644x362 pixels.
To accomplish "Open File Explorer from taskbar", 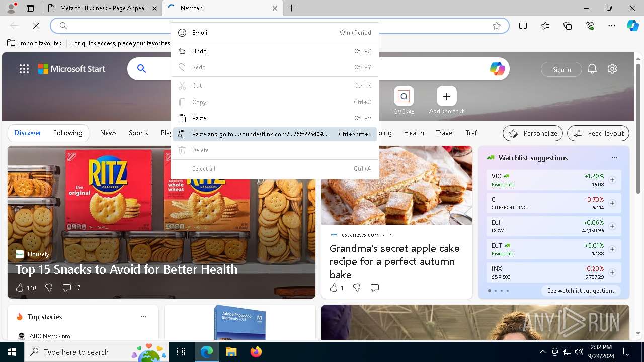I will [231, 352].
